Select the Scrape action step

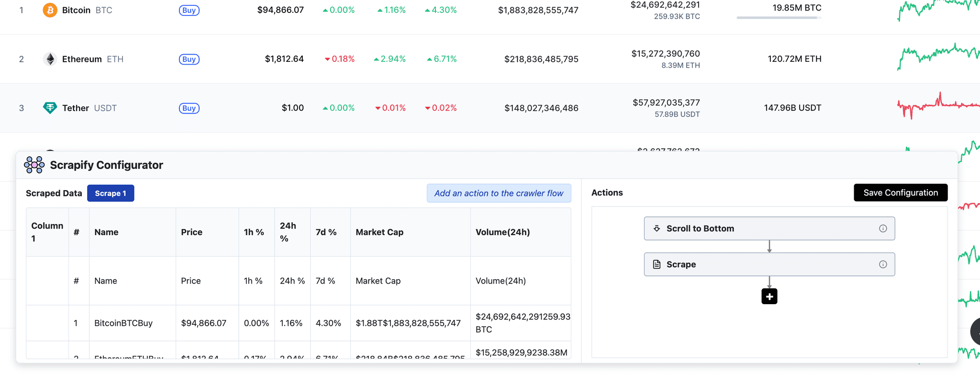[769, 264]
